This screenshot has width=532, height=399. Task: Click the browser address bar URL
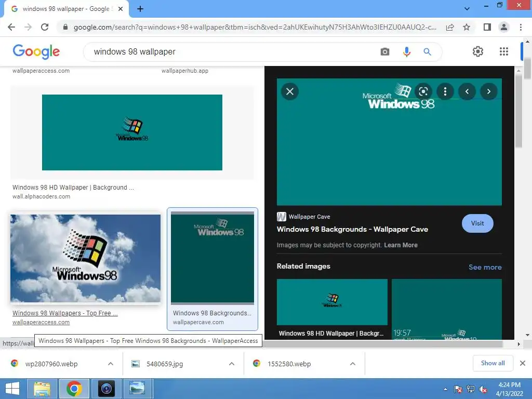pyautogui.click(x=255, y=27)
